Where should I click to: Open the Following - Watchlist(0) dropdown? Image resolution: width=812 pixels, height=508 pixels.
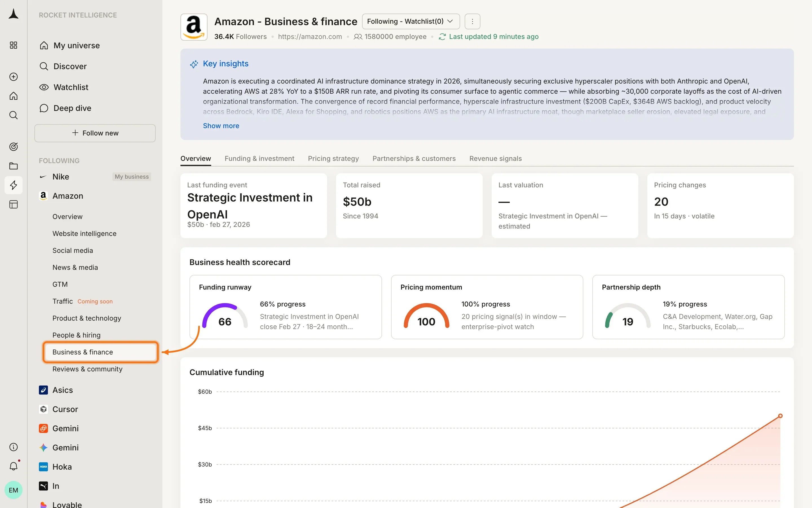point(411,21)
